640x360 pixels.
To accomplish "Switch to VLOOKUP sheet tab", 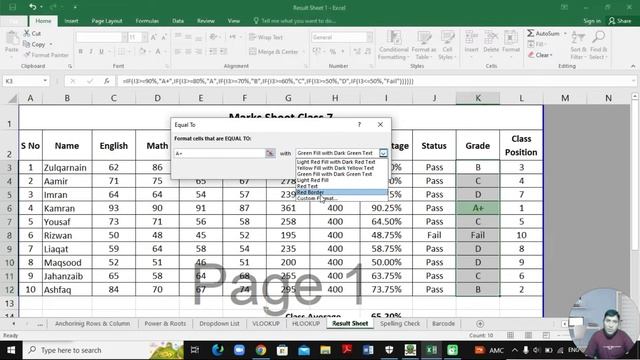I will [x=266, y=324].
